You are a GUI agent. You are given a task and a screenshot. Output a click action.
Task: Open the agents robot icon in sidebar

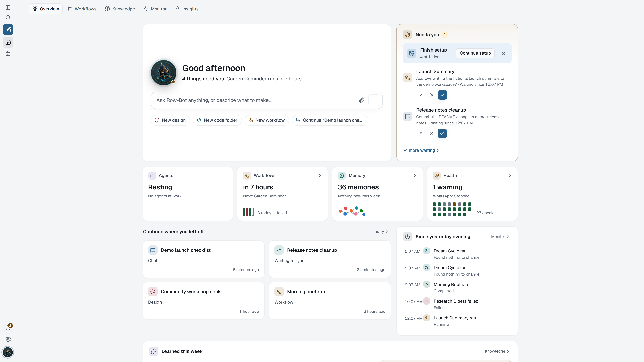point(8,54)
